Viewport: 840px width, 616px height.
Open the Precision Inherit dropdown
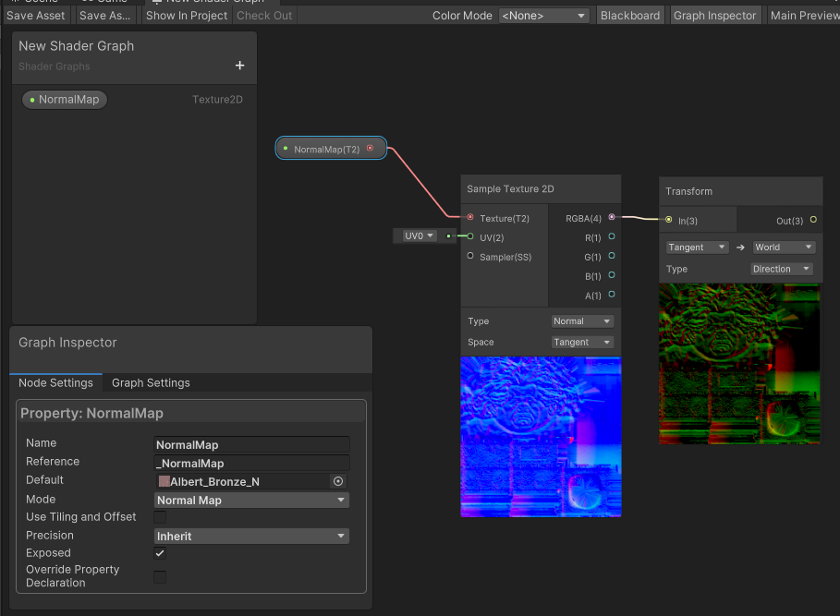coord(251,536)
